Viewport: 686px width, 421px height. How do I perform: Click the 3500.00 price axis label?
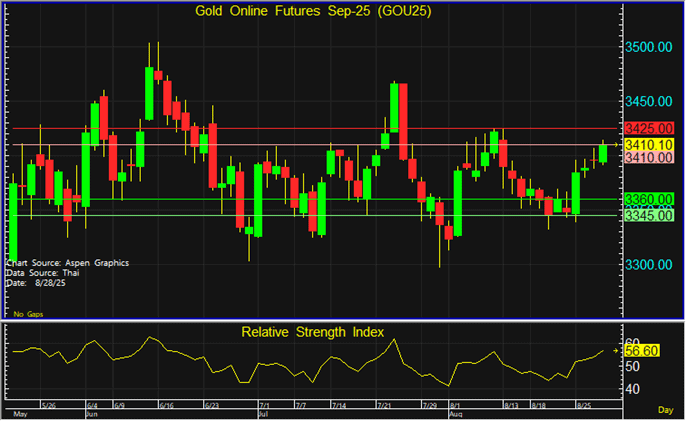648,48
